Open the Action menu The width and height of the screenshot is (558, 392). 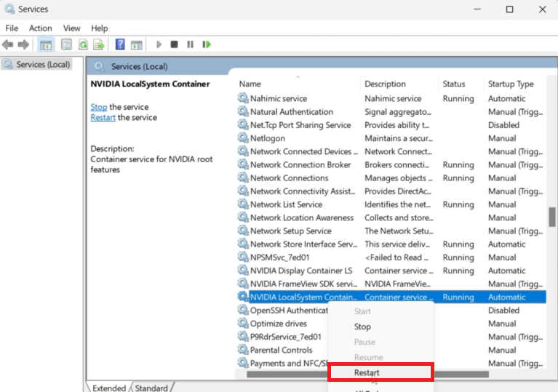41,28
